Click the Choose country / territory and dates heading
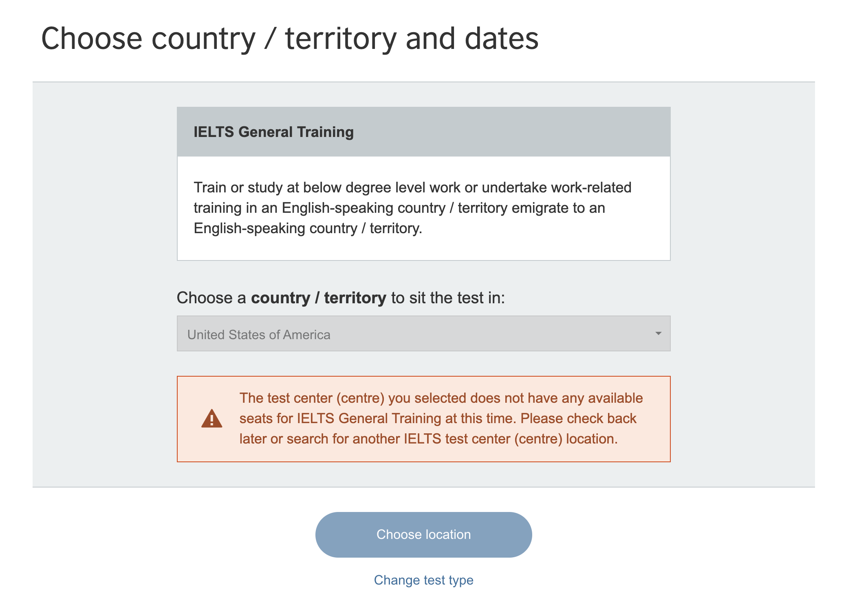This screenshot has width=868, height=609. click(290, 39)
